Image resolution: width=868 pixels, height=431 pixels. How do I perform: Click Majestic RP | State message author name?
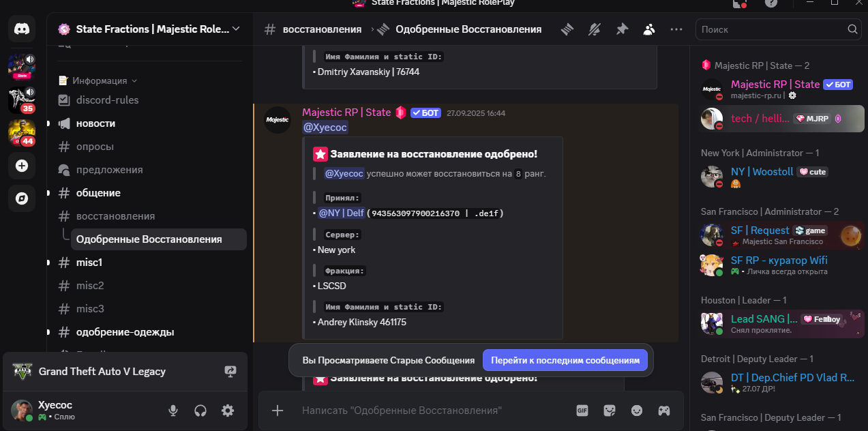[x=346, y=113]
